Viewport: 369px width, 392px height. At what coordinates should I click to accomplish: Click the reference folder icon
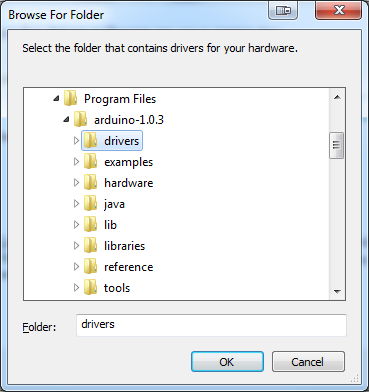click(90, 267)
